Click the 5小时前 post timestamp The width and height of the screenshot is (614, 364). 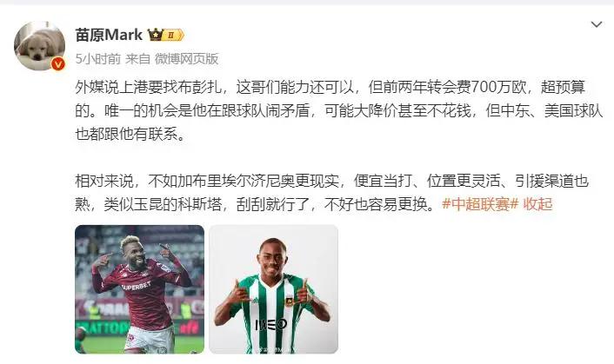coord(98,59)
